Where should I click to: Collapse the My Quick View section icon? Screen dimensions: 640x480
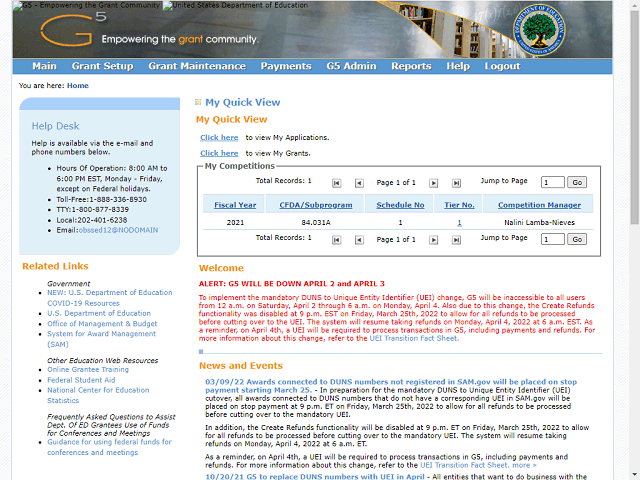point(198,102)
